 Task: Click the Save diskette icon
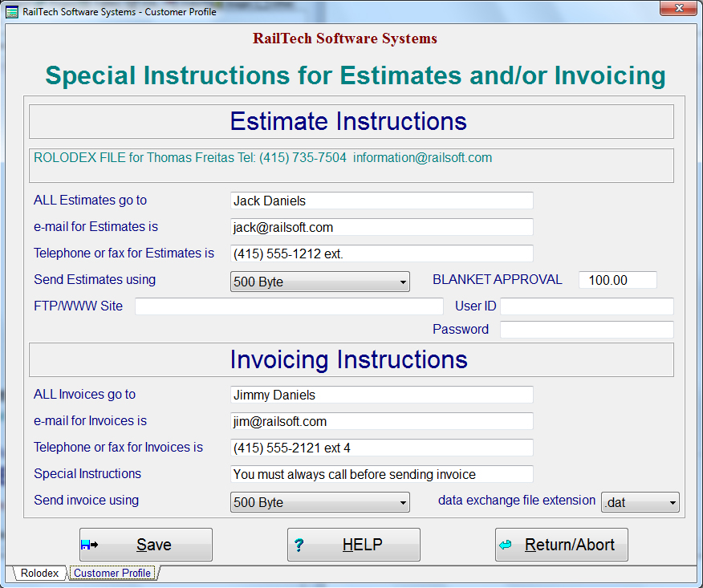tap(92, 544)
